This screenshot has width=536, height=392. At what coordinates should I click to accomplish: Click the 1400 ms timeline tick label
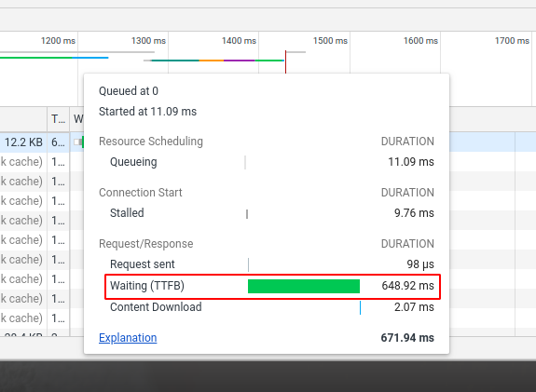coord(239,41)
